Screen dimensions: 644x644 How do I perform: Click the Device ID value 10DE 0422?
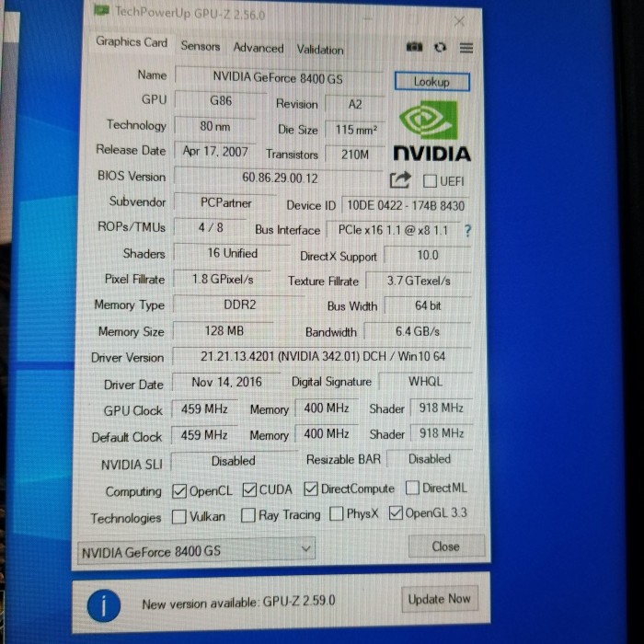tap(406, 205)
